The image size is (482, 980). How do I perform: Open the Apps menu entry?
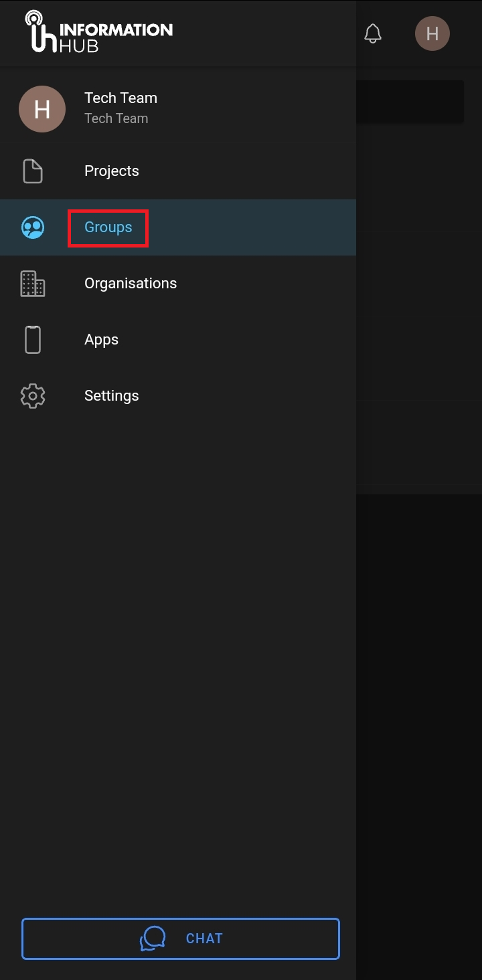(x=101, y=340)
